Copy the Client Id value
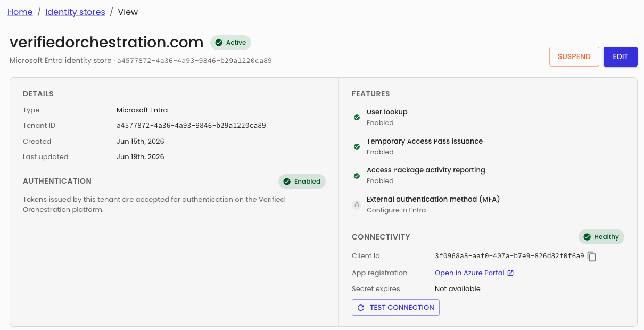Viewport: 644px width, 330px height. 592,257
